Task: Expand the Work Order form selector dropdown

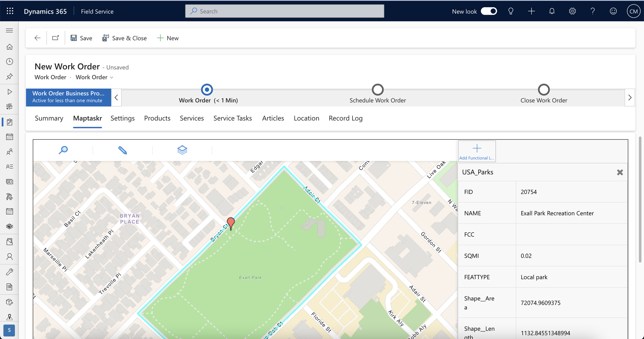Action: tap(112, 78)
